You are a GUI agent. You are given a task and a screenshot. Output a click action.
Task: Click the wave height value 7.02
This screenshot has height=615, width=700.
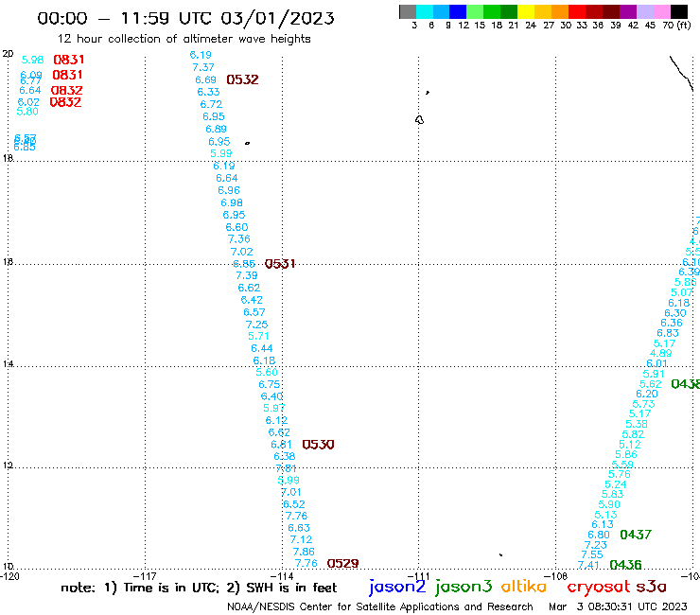(241, 252)
